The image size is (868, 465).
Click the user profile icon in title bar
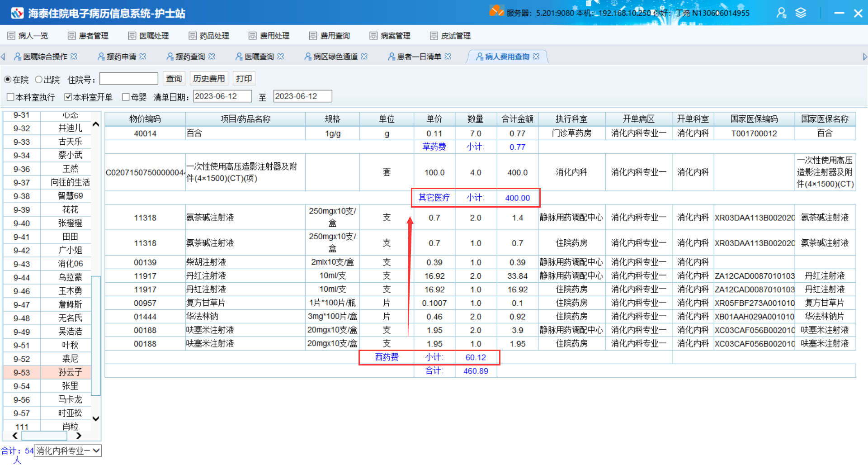click(x=781, y=13)
